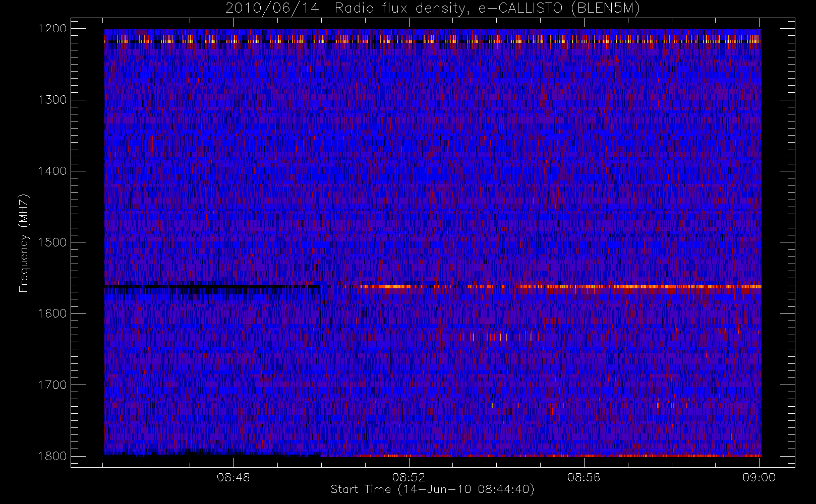Click the 08:56 time tick label
The height and width of the screenshot is (504, 816).
[x=584, y=477]
